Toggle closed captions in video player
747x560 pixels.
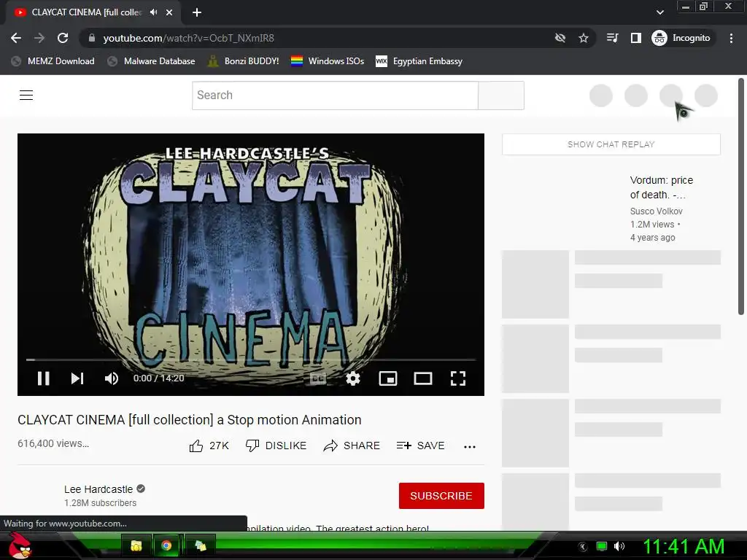pyautogui.click(x=318, y=378)
